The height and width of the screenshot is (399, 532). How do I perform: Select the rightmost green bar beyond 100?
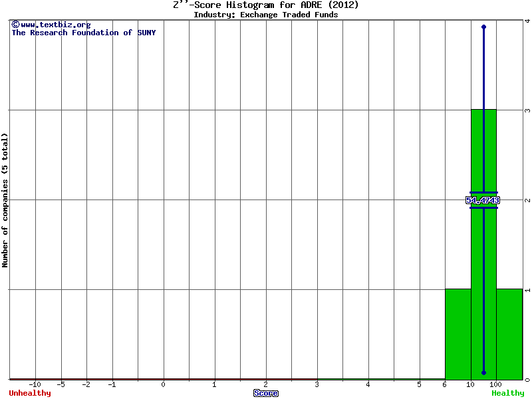coord(509,334)
